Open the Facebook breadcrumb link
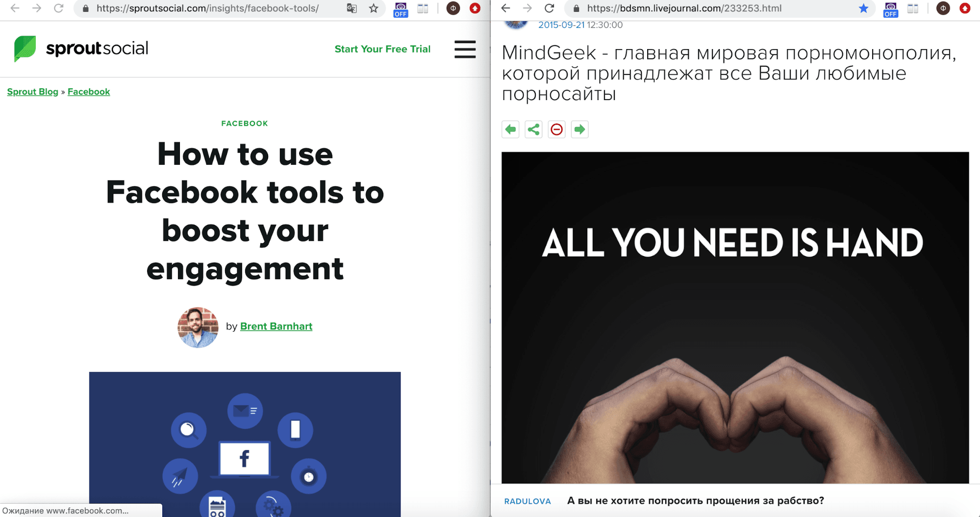This screenshot has height=517, width=980. pos(89,92)
